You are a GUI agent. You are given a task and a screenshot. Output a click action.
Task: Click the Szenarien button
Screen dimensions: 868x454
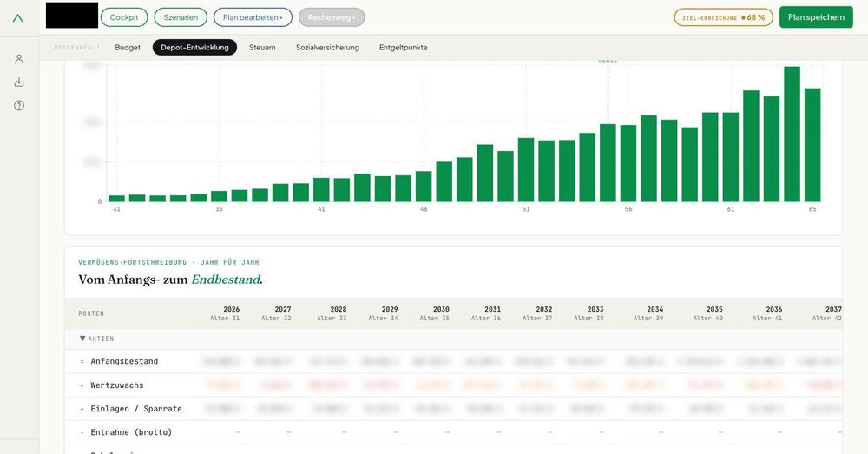tap(181, 17)
